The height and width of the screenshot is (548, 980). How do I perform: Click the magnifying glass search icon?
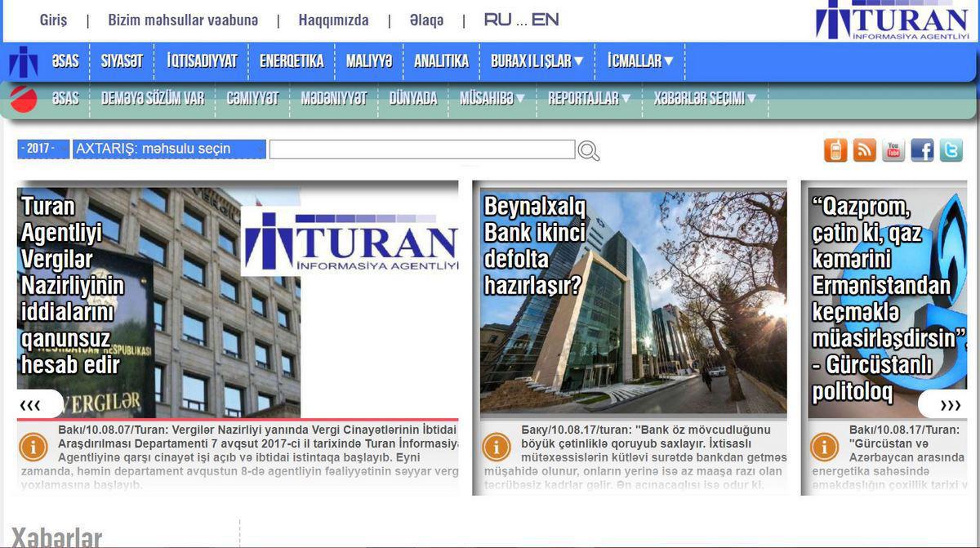click(589, 151)
